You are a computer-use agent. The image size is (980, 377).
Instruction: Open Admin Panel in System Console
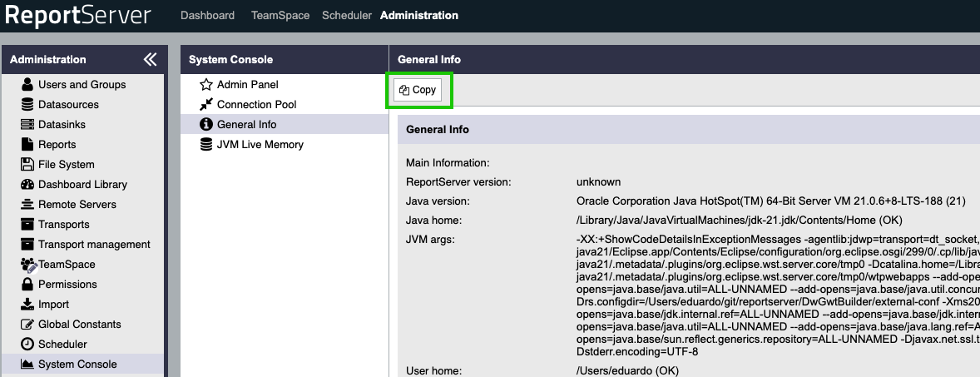coord(248,84)
